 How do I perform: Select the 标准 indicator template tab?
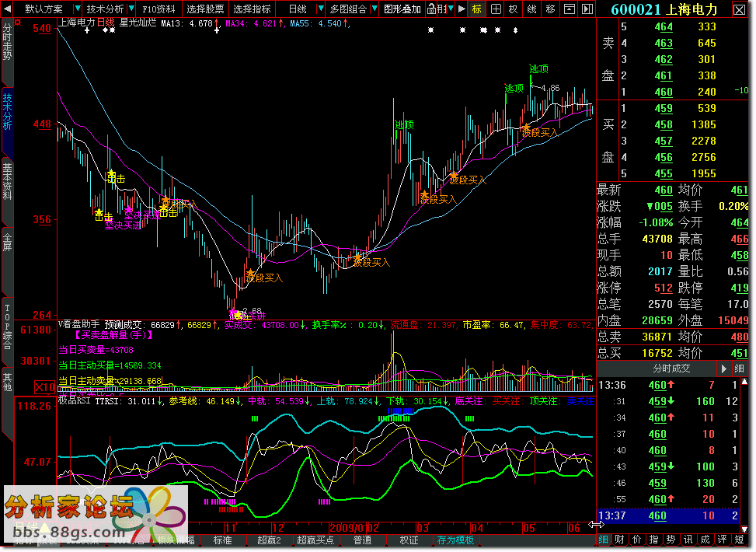pos(223,540)
